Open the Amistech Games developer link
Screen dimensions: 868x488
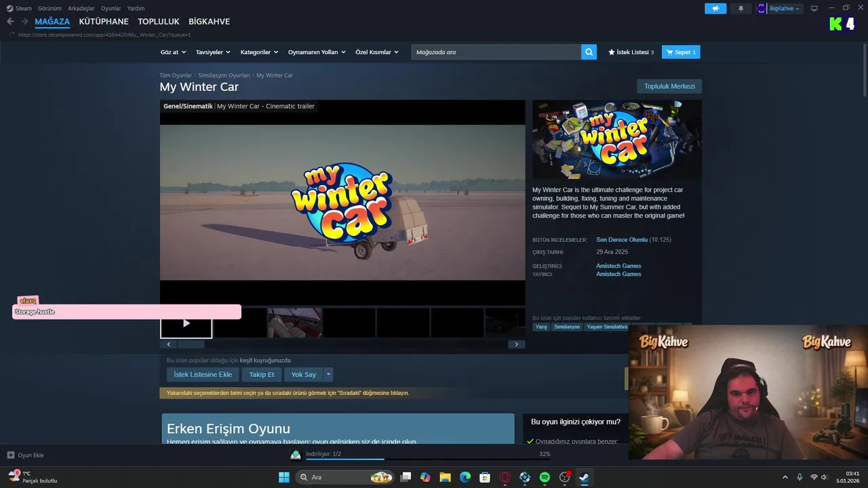tap(618, 266)
